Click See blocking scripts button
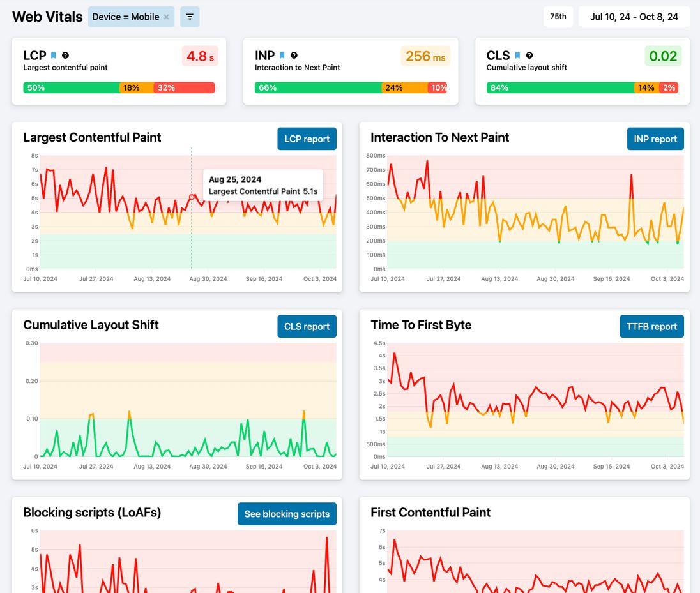 (287, 514)
